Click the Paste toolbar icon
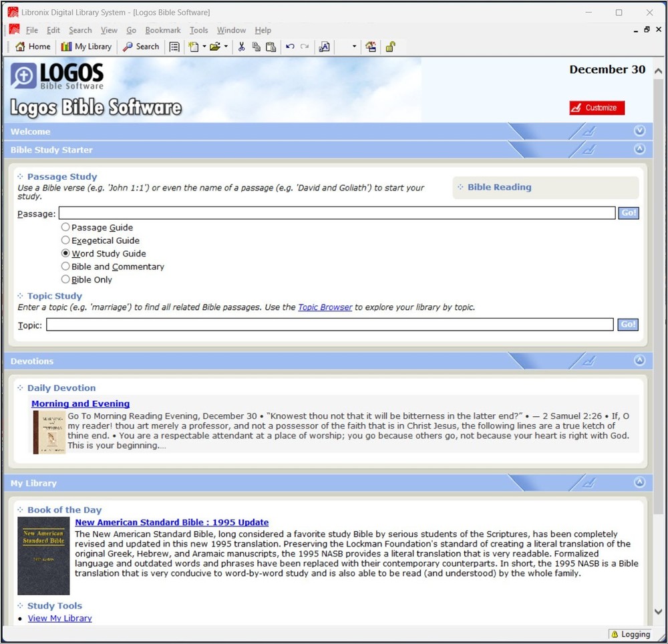668x644 pixels. pyautogui.click(x=271, y=46)
